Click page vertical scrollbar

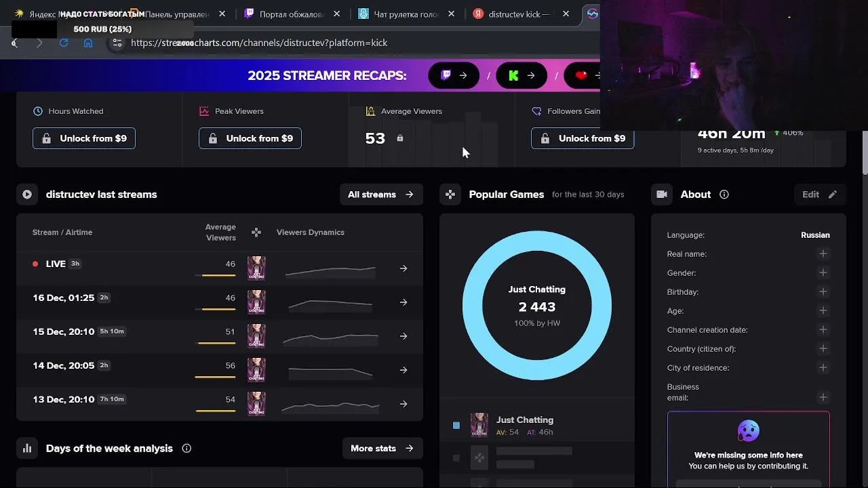865,152
